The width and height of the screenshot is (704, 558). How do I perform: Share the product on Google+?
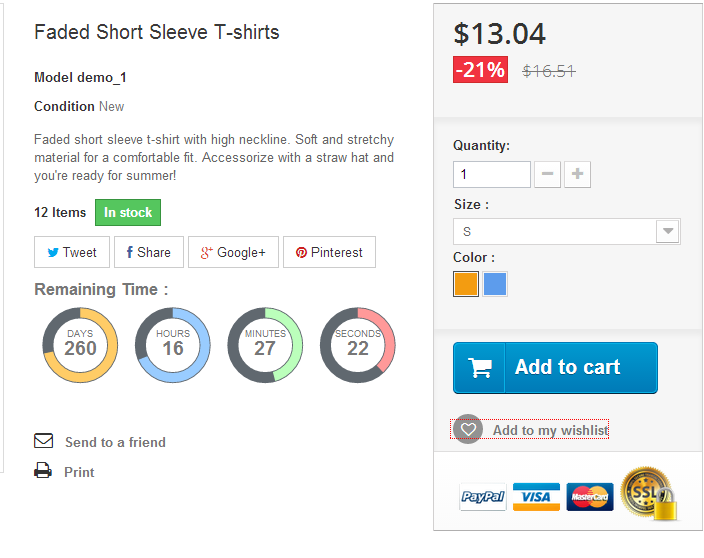point(233,252)
